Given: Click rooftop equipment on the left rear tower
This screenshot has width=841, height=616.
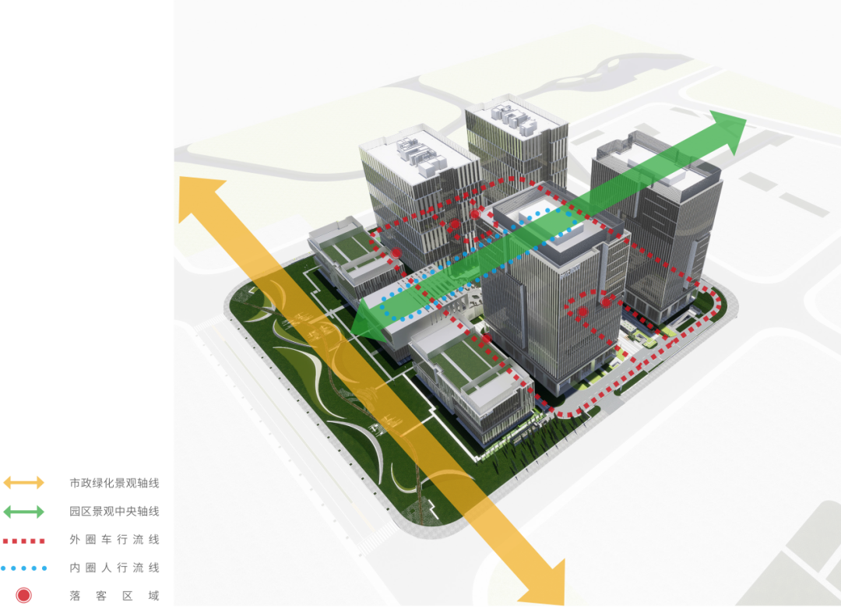Looking at the screenshot, I should click(419, 156).
